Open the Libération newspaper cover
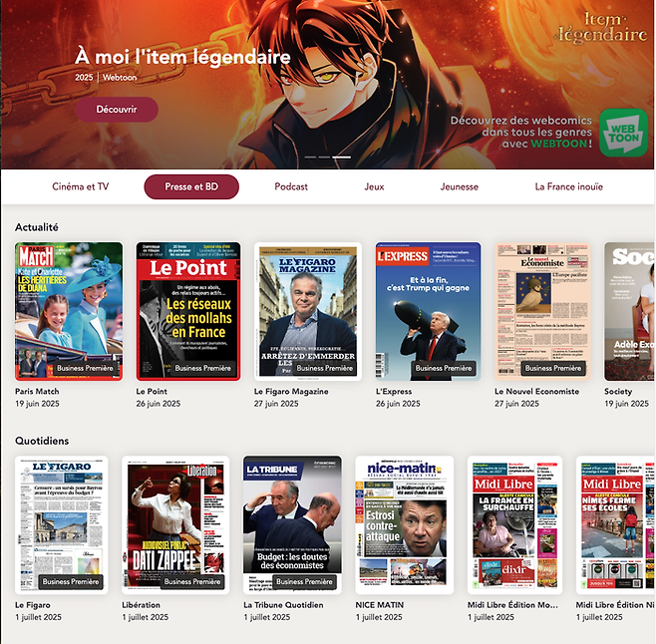656x644 pixels. [175, 524]
